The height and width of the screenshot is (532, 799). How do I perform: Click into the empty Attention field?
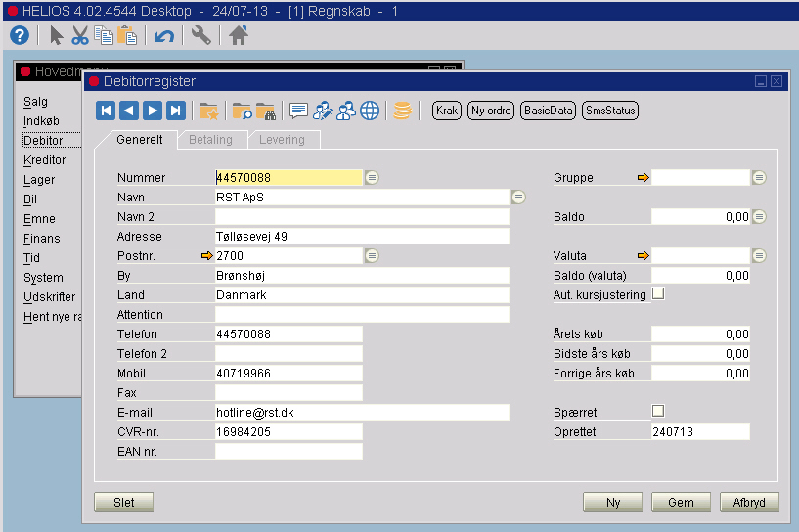pos(362,315)
